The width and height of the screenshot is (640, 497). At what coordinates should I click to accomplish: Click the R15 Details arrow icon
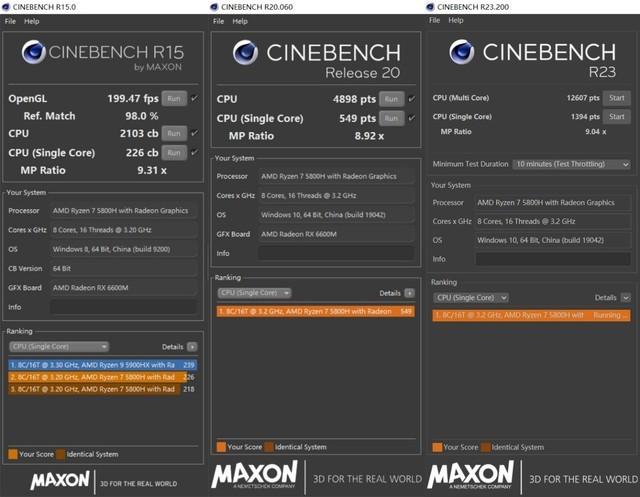(x=192, y=347)
